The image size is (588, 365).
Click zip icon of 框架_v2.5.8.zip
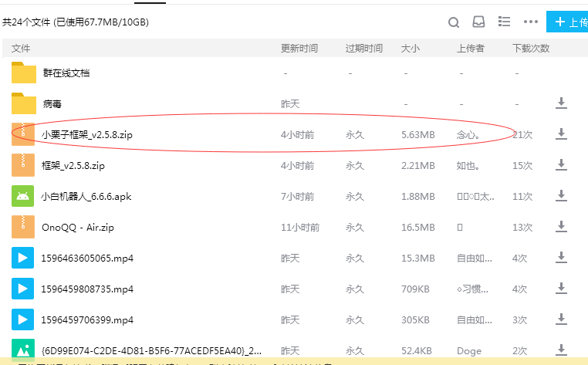pos(23,165)
